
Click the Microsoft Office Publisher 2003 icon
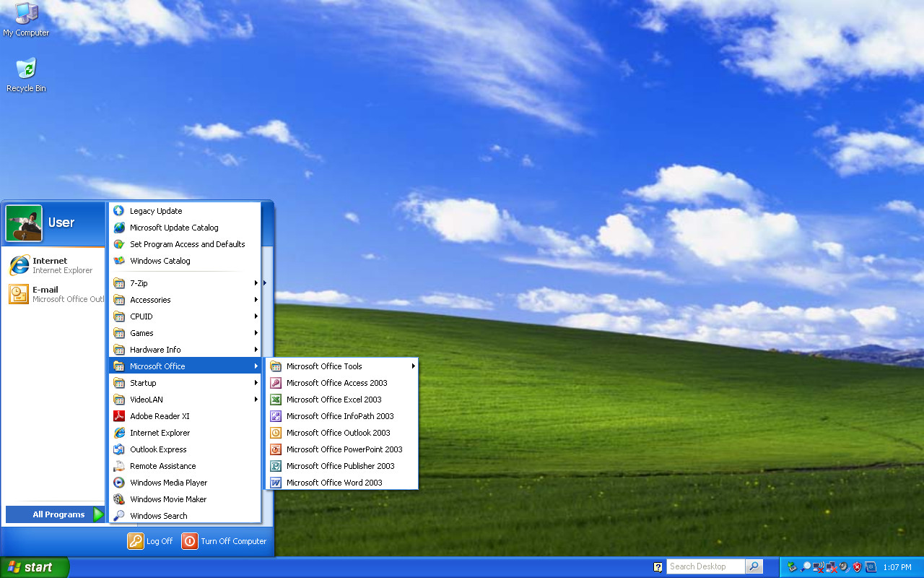tap(276, 466)
